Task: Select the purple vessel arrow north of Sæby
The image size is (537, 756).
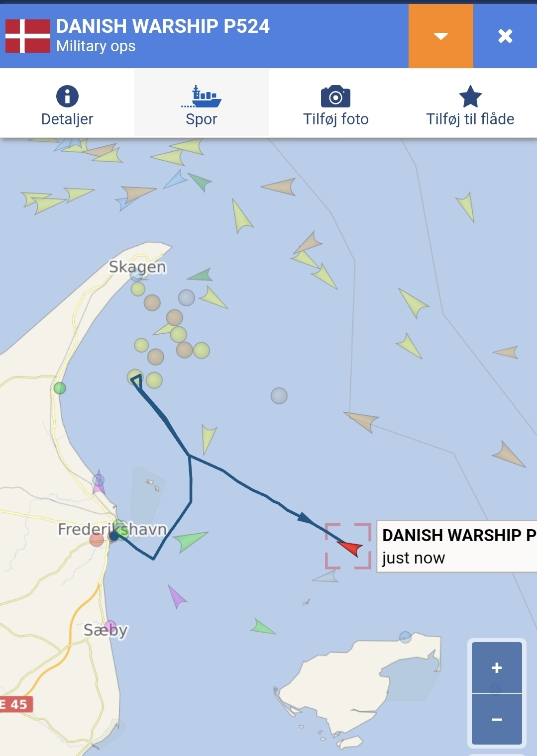Action: click(x=176, y=596)
